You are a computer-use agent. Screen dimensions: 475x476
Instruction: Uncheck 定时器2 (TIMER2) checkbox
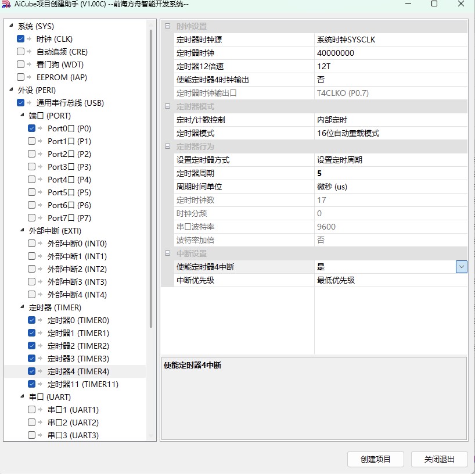pos(31,345)
